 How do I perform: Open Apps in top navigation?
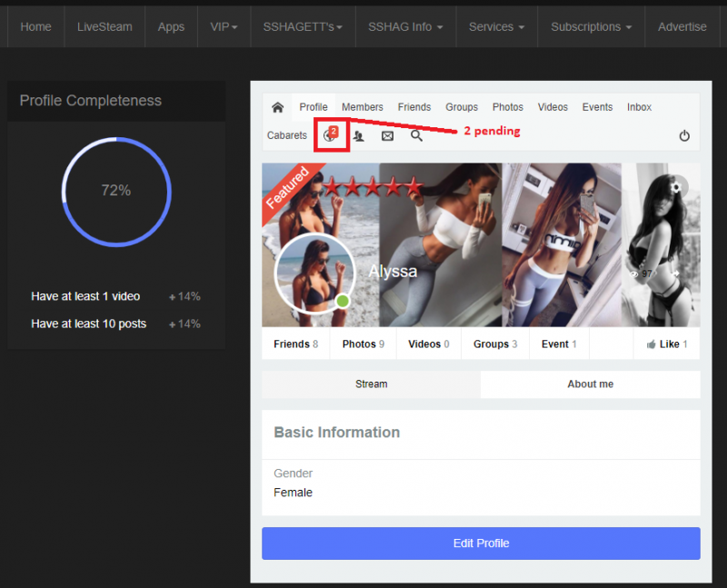(x=171, y=27)
